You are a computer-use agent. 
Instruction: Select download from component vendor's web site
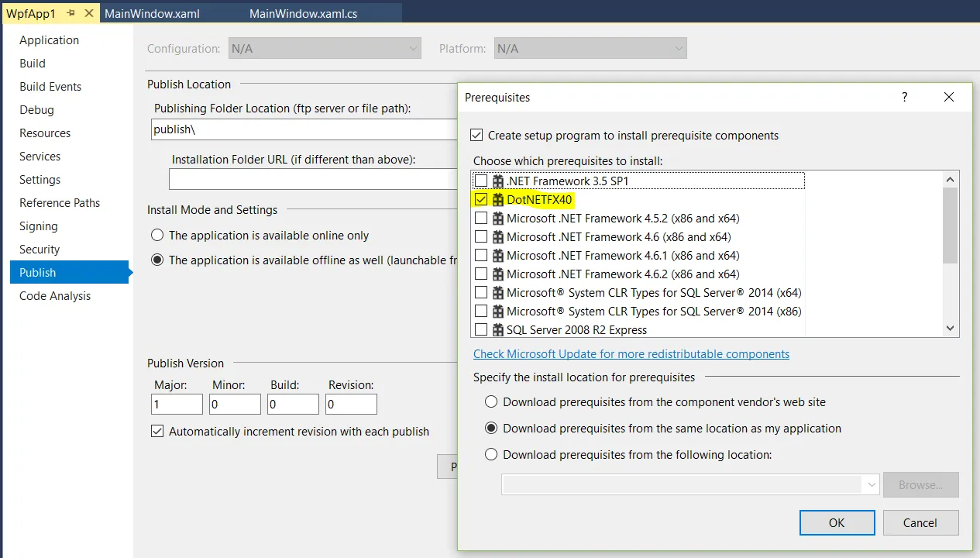[491, 402]
